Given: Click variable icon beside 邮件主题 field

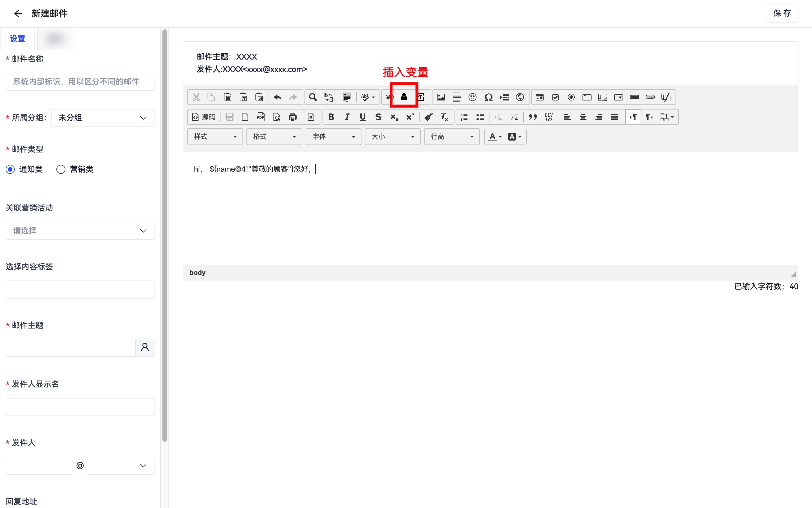Looking at the screenshot, I should click(x=145, y=348).
